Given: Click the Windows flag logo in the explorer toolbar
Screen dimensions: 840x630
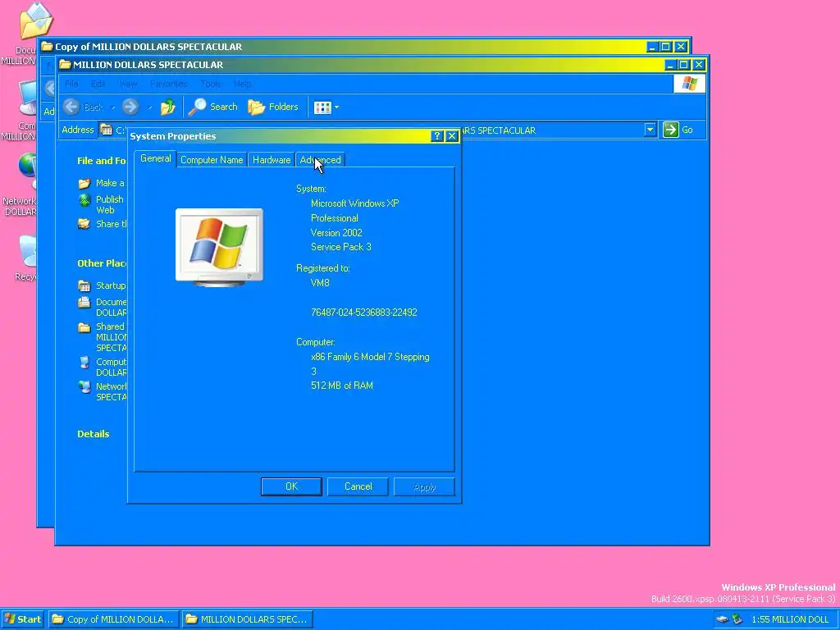Looking at the screenshot, I should 689,84.
